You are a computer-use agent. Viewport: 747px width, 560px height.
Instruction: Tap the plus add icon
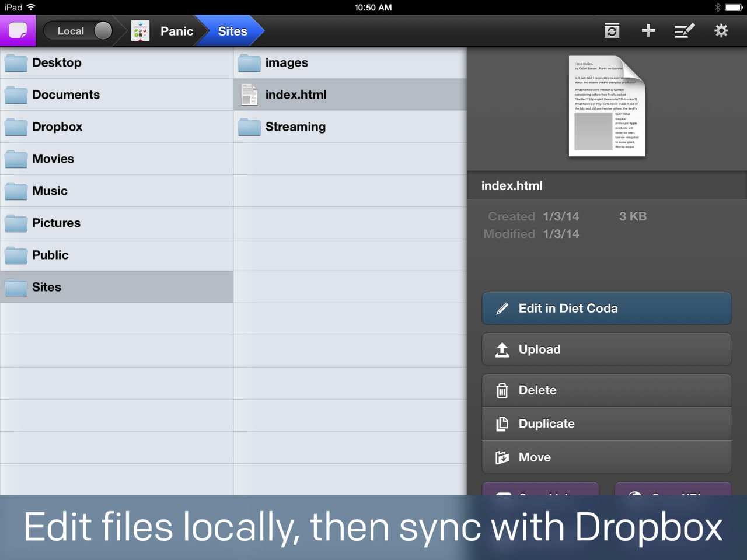point(648,31)
